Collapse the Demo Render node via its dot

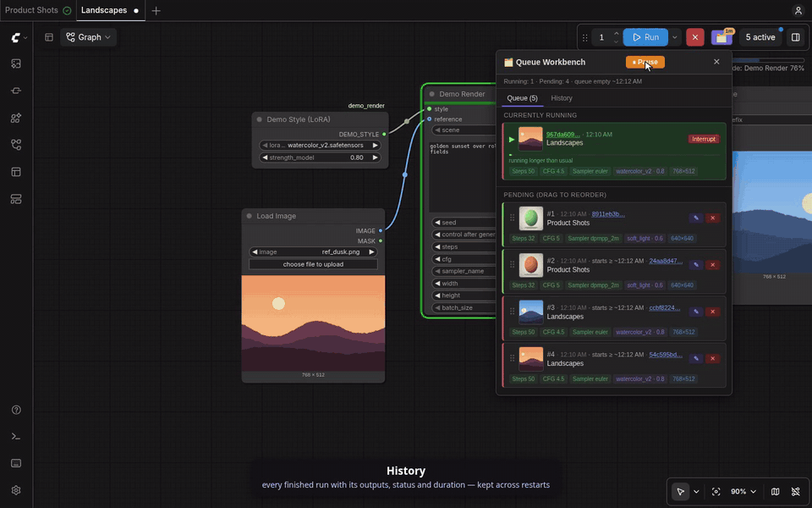[432, 94]
